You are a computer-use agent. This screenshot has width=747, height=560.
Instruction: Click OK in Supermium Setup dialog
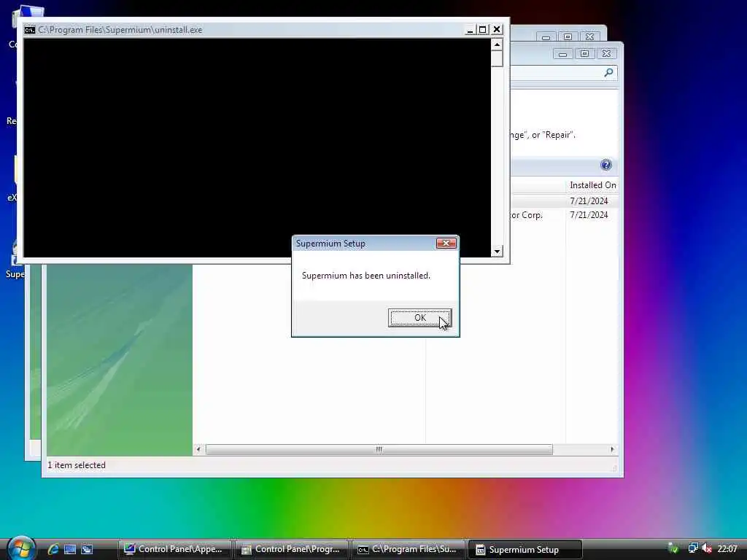pyautogui.click(x=419, y=318)
